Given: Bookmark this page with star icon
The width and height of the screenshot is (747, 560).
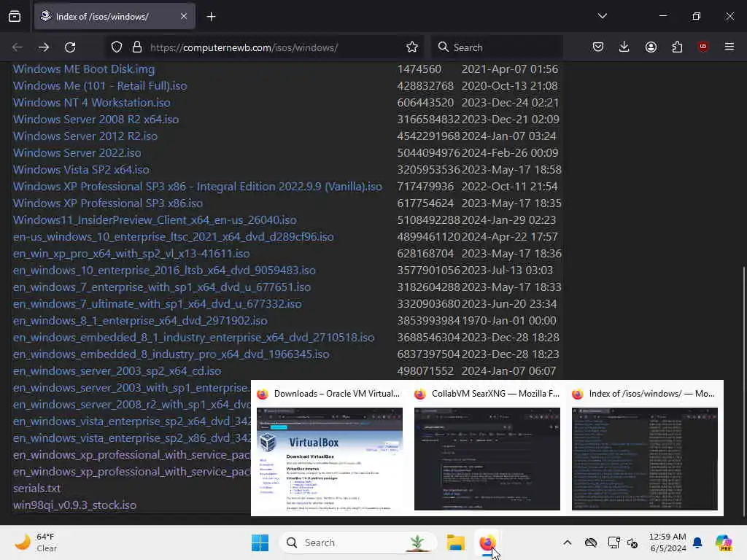Looking at the screenshot, I should point(412,47).
